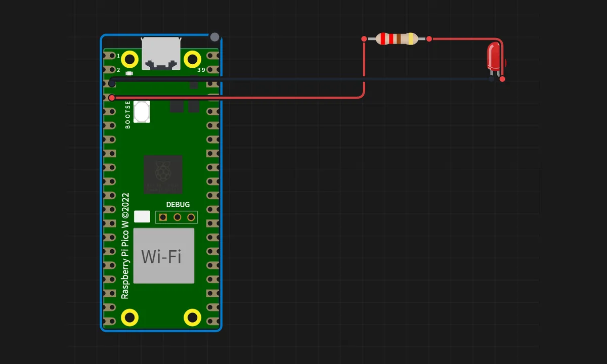Click the bottom-left yellow mounting hole
Screen dimensions: 607x364
point(130,317)
